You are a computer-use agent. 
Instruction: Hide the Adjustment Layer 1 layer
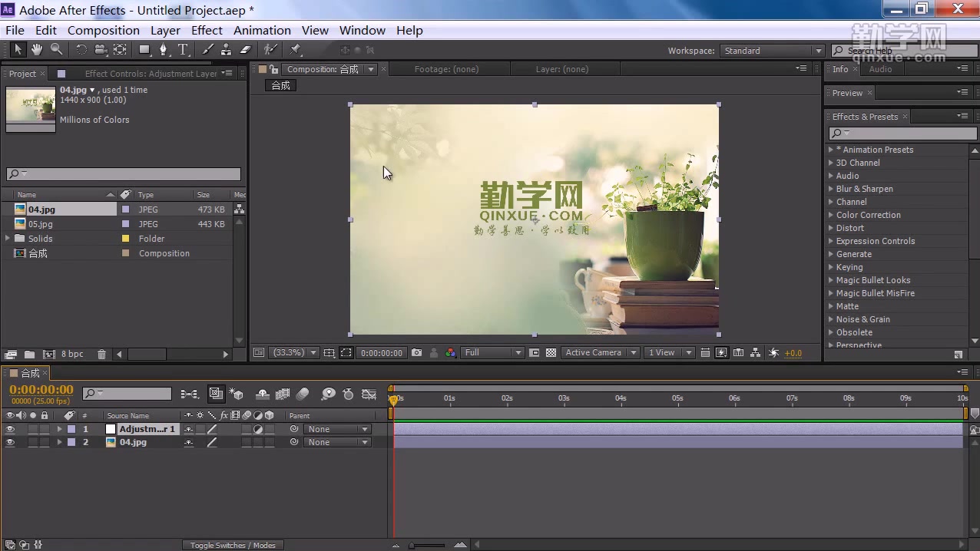pyautogui.click(x=10, y=429)
